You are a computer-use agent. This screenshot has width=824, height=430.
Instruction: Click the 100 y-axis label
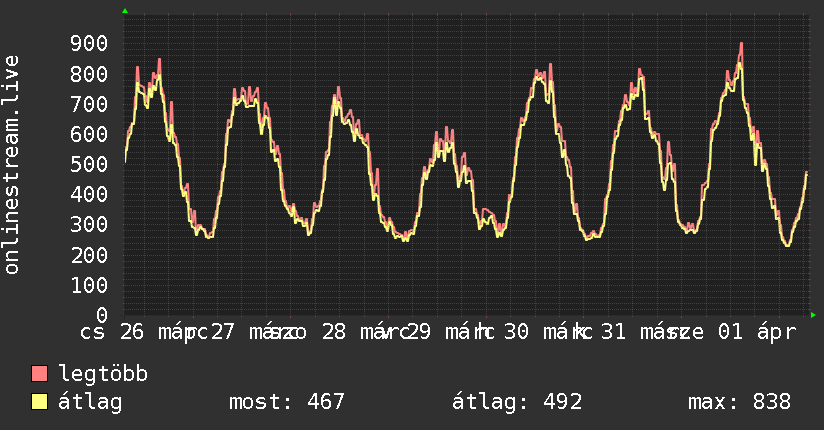pyautogui.click(x=89, y=285)
